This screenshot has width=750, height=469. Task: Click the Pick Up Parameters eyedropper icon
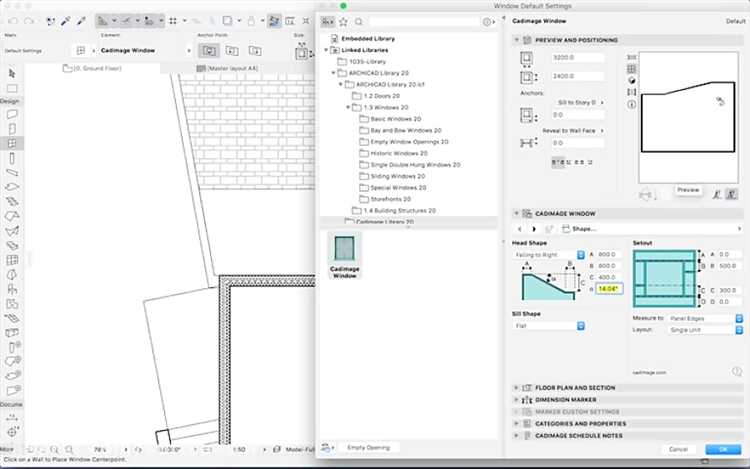[66, 21]
